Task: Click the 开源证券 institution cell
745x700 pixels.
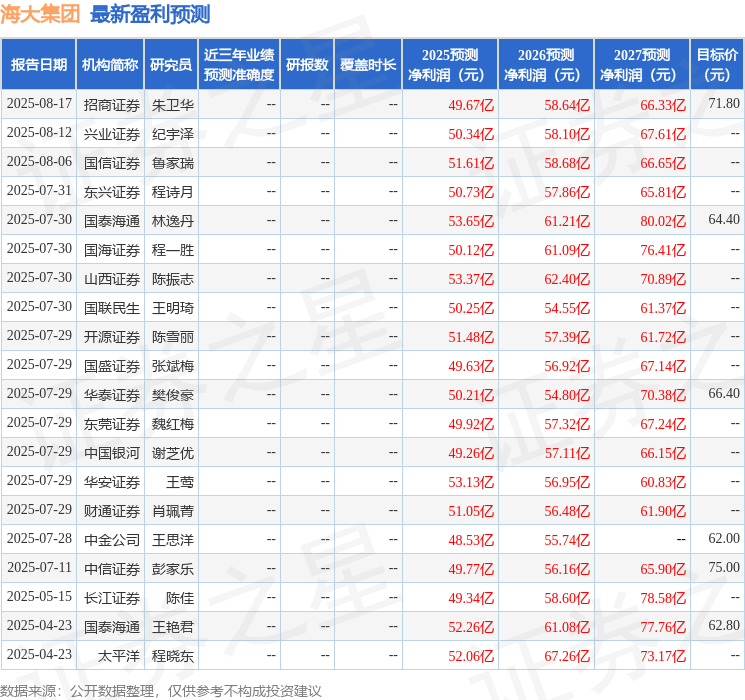Action: click(x=112, y=337)
